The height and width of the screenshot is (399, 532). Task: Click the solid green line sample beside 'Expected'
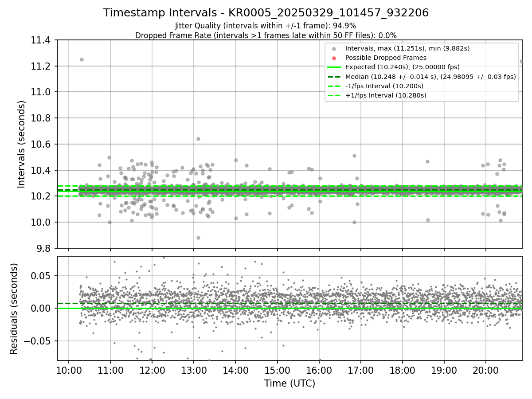334,67
